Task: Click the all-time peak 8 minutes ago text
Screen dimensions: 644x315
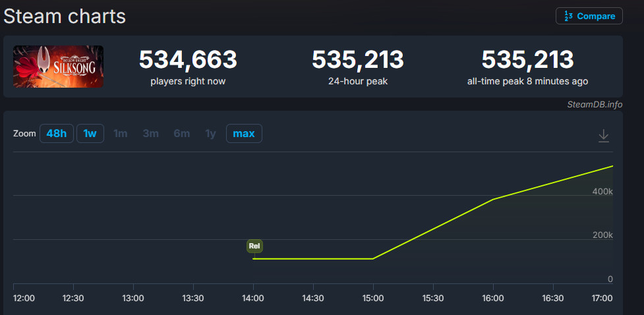Action: click(x=527, y=81)
